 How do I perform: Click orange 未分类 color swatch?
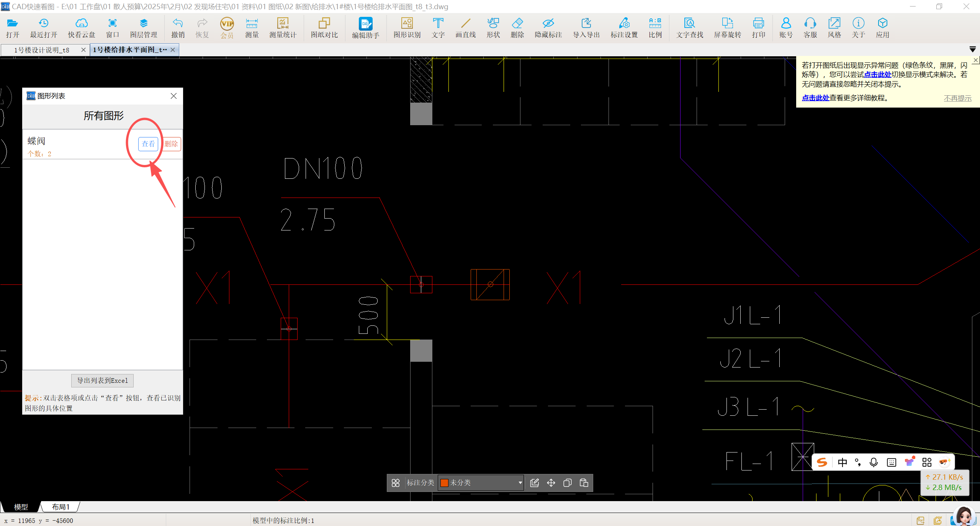444,483
